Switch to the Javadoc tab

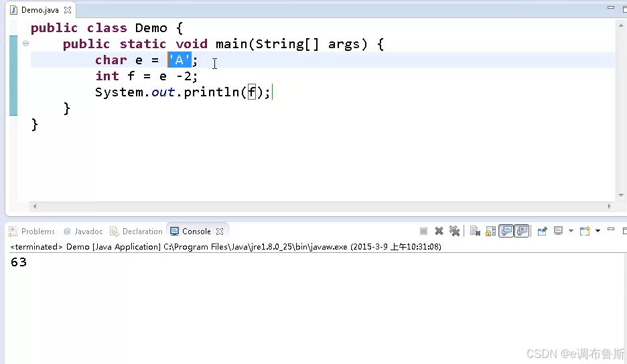coord(83,232)
